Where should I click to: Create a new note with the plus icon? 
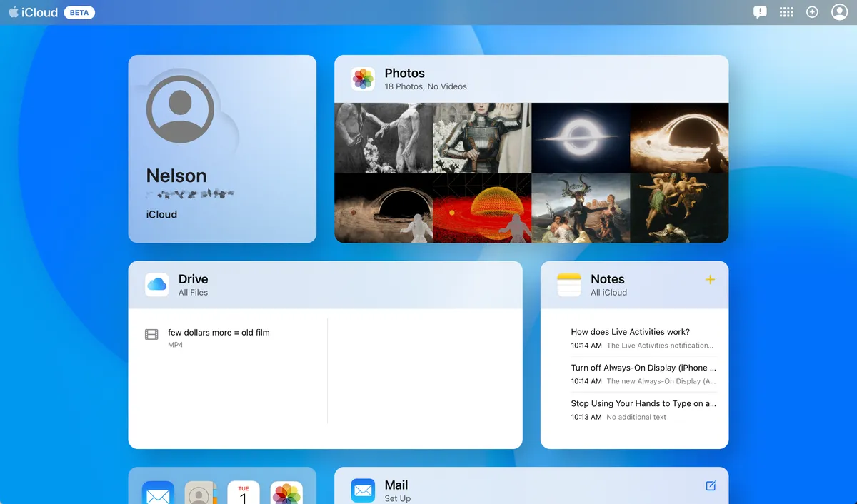click(x=710, y=280)
